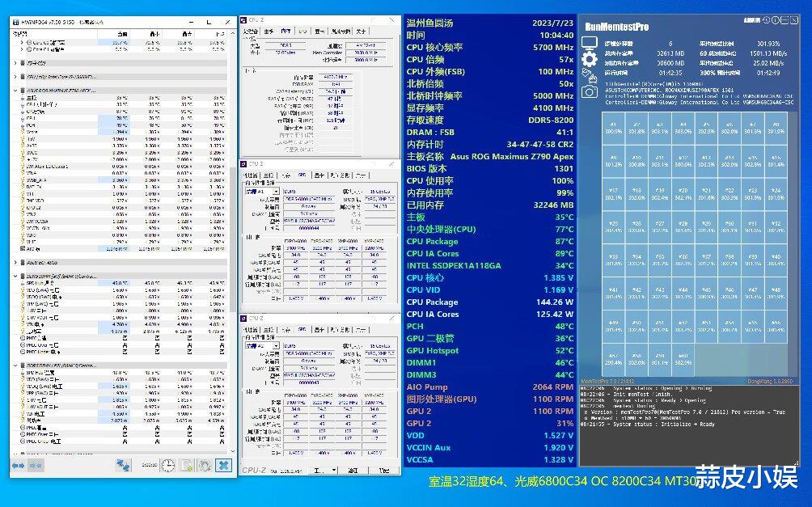Expand the collapsed HWiNFO group above first DDR5 DIMM
The image size is (812, 507).
coord(15,263)
